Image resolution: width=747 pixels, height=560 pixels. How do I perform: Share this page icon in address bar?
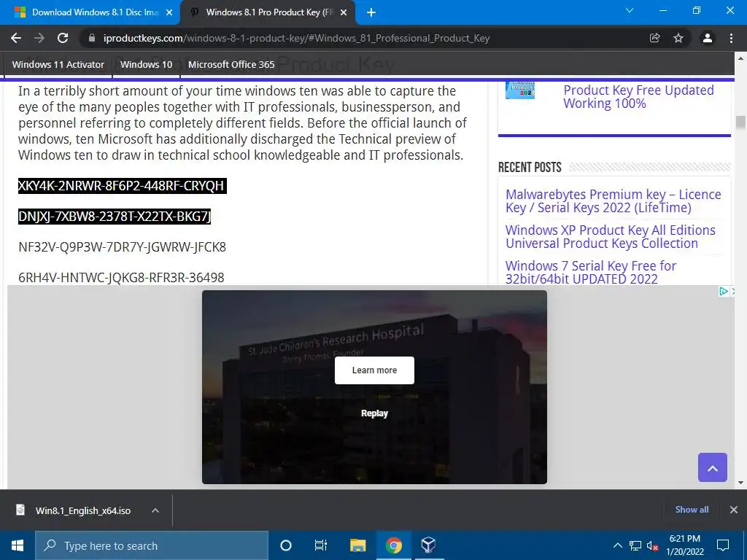(x=655, y=38)
